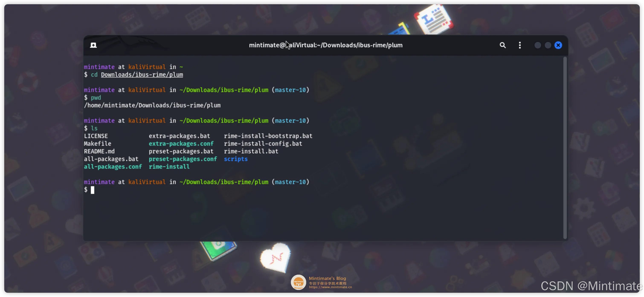Image resolution: width=644 pixels, height=297 pixels.
Task: Click the pwd command text
Action: pyautogui.click(x=96, y=98)
